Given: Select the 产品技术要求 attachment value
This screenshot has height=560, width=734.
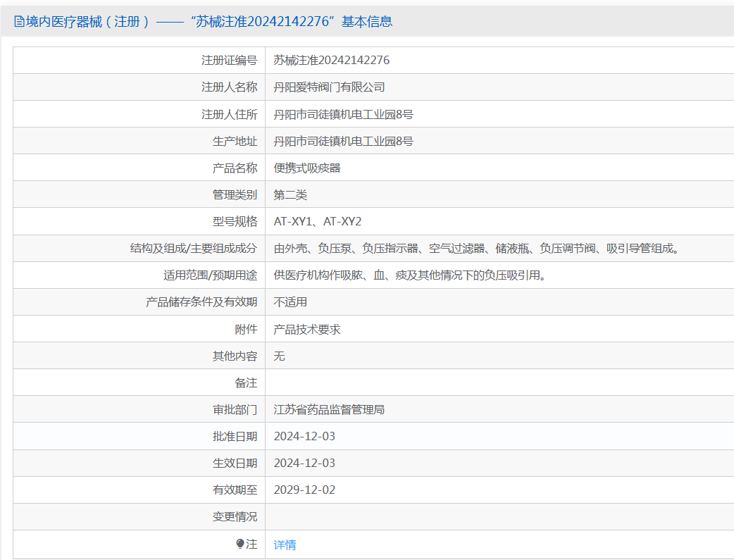Looking at the screenshot, I should [x=307, y=329].
